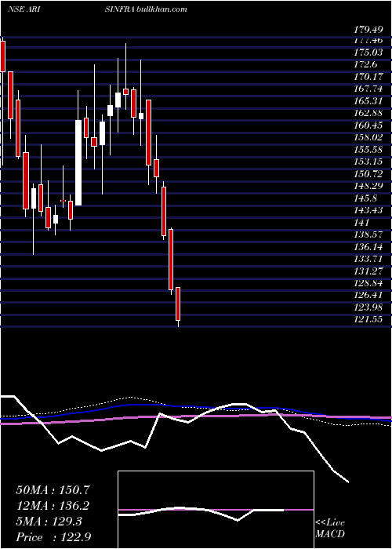Click the 143.43 price level label
Viewport: 392px width, 549px height.
coord(368,210)
